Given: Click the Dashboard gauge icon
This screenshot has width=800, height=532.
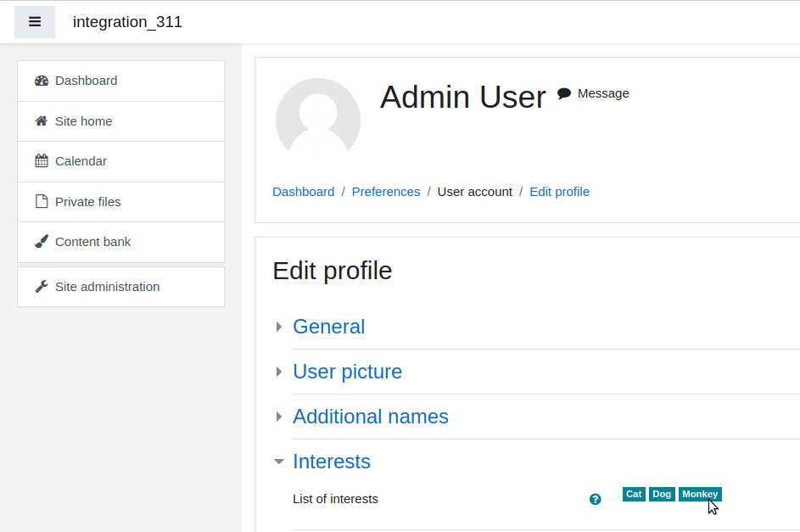Looking at the screenshot, I should click(x=42, y=81).
